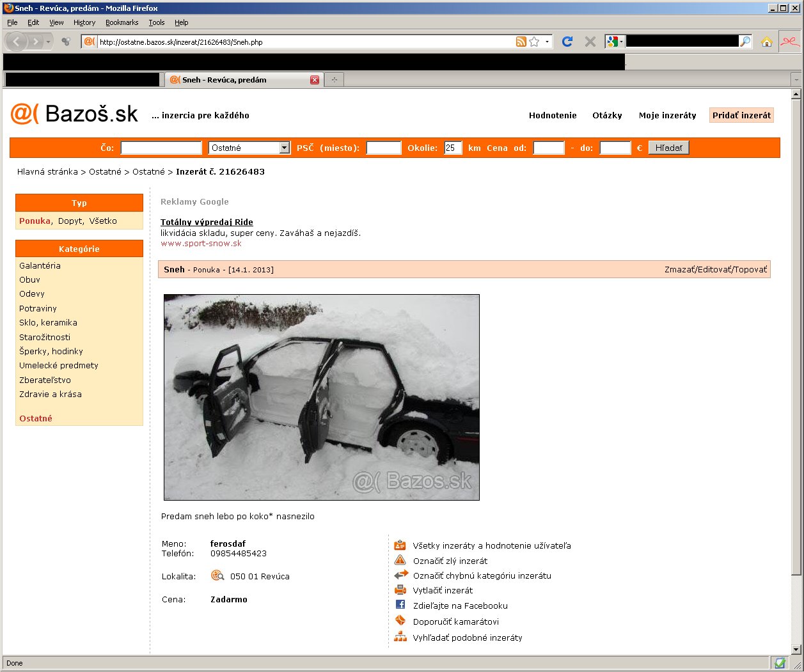Click the warning icon to flag bad ad
The height and width of the screenshot is (672, 804).
[400, 560]
